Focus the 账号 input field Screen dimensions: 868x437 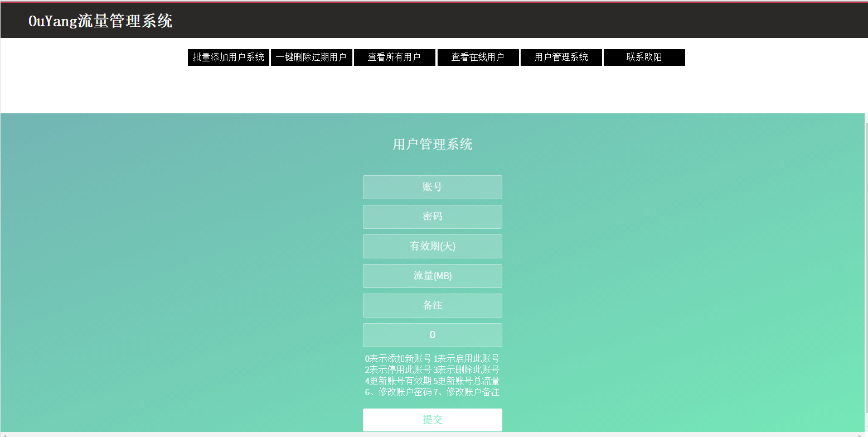click(x=432, y=187)
